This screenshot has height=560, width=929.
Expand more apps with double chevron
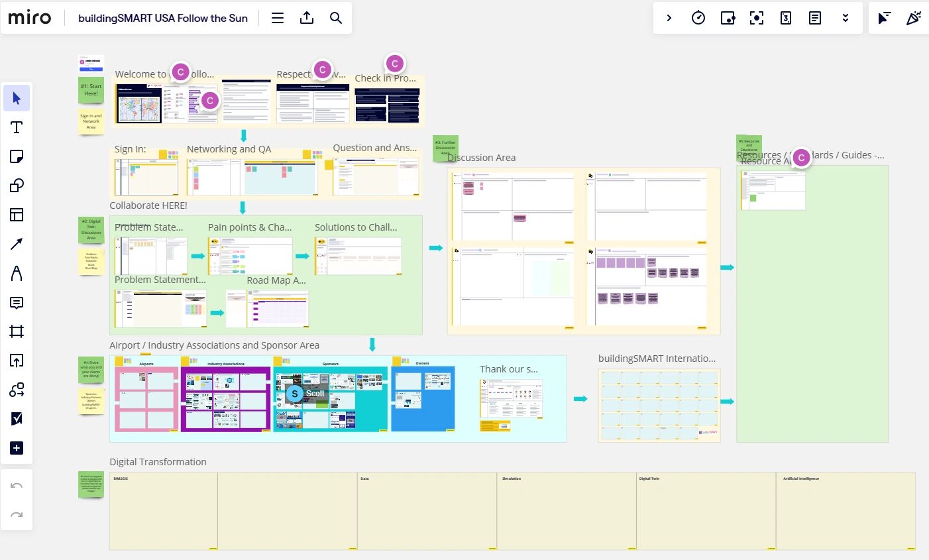(846, 18)
